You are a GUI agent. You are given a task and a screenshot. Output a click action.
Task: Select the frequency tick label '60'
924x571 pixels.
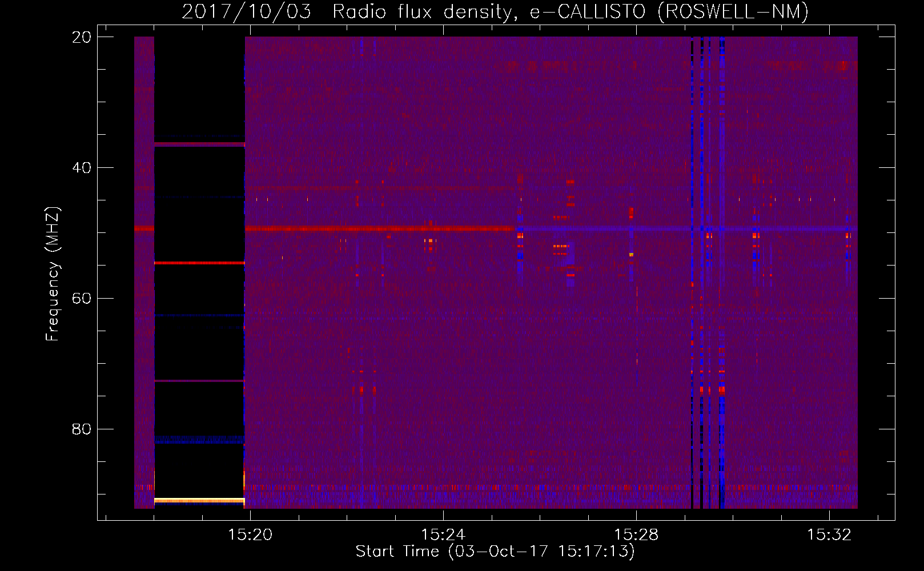click(x=82, y=299)
